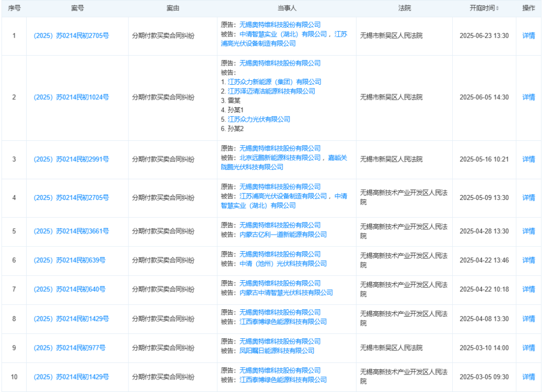Open plaintiff 无锡奥特维科技股份有限公司 in case 977号 row
The image size is (542, 392).
pyautogui.click(x=280, y=341)
